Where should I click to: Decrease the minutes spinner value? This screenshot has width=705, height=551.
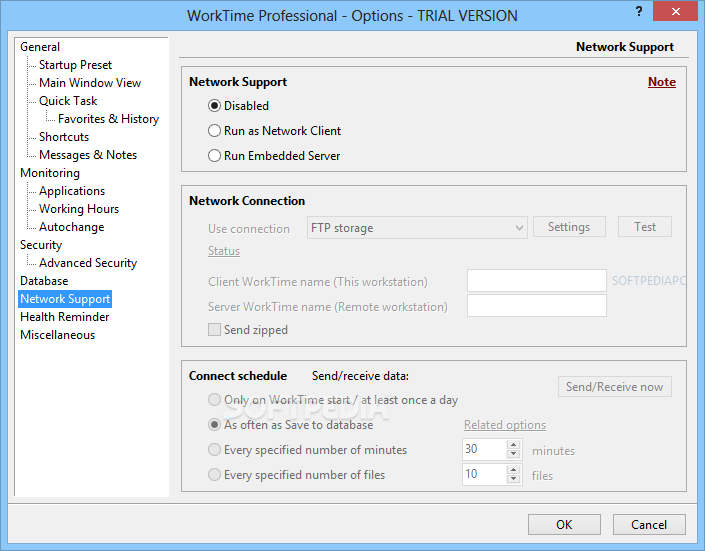[x=513, y=454]
